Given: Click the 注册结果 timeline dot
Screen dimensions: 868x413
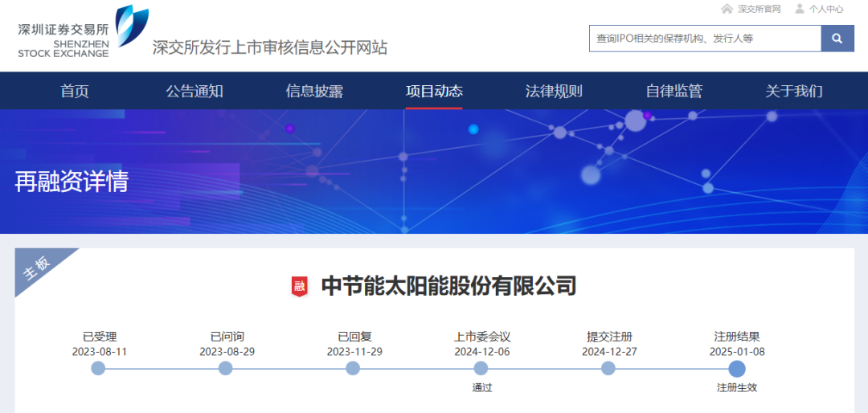Looking at the screenshot, I should tap(737, 369).
